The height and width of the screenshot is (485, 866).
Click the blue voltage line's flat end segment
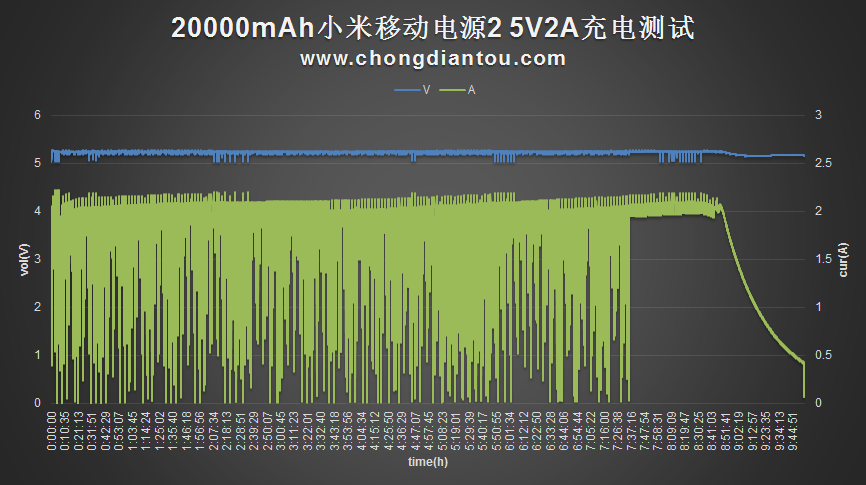tap(780, 155)
